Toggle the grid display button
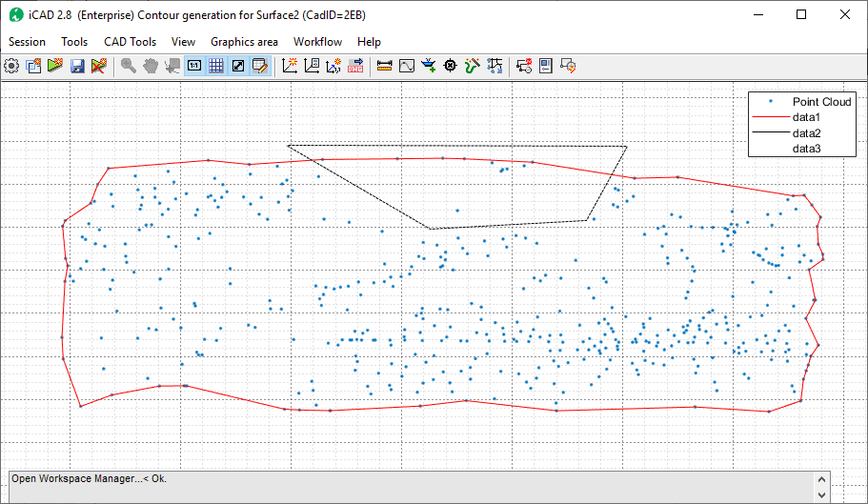Image resolution: width=868 pixels, height=504 pixels. [x=216, y=66]
